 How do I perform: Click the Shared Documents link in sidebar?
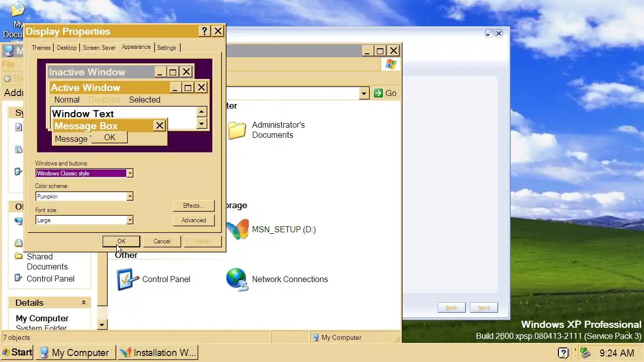click(x=47, y=261)
